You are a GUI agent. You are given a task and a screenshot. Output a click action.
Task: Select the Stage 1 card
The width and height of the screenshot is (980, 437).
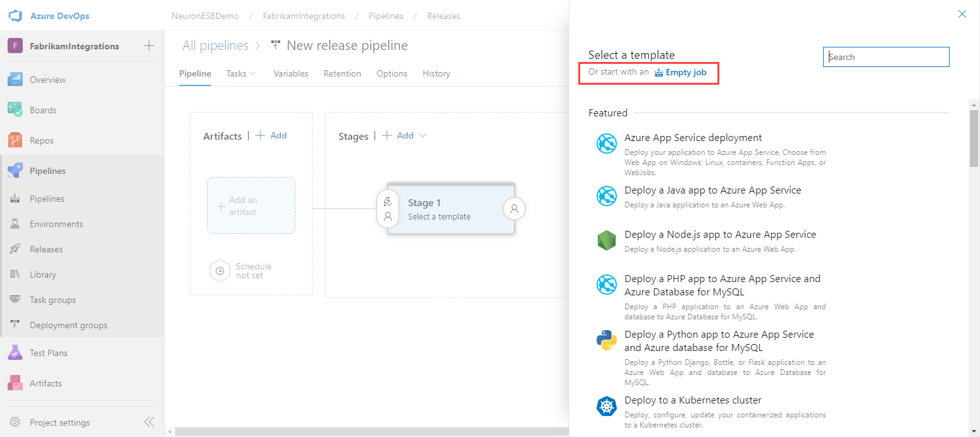[x=450, y=209]
